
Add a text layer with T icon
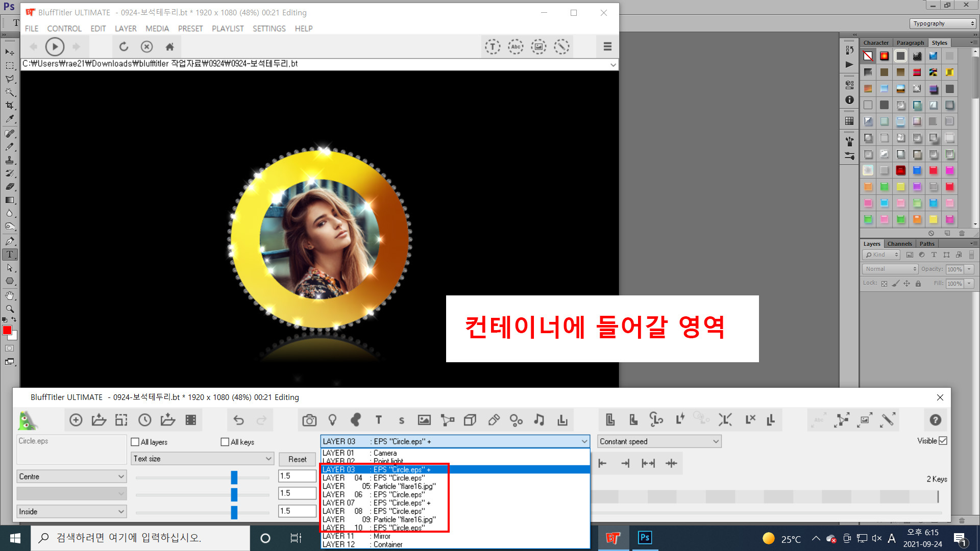(x=378, y=420)
